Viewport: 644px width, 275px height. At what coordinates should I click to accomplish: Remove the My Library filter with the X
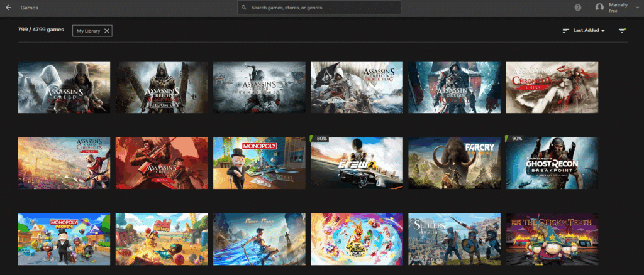pos(106,30)
